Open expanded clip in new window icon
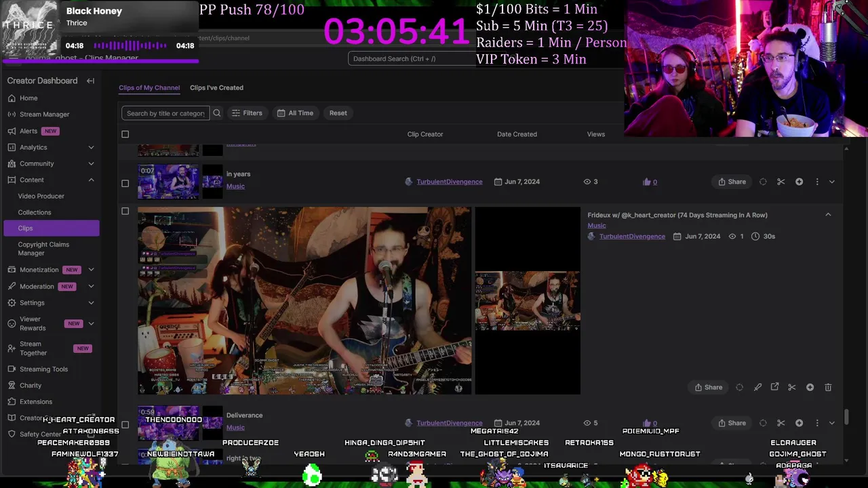 [774, 387]
